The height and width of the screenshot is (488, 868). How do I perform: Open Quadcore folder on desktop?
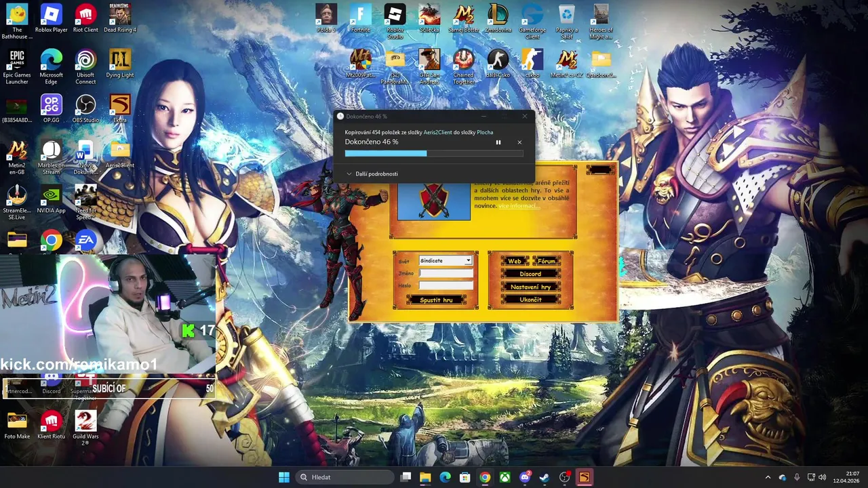click(x=601, y=64)
